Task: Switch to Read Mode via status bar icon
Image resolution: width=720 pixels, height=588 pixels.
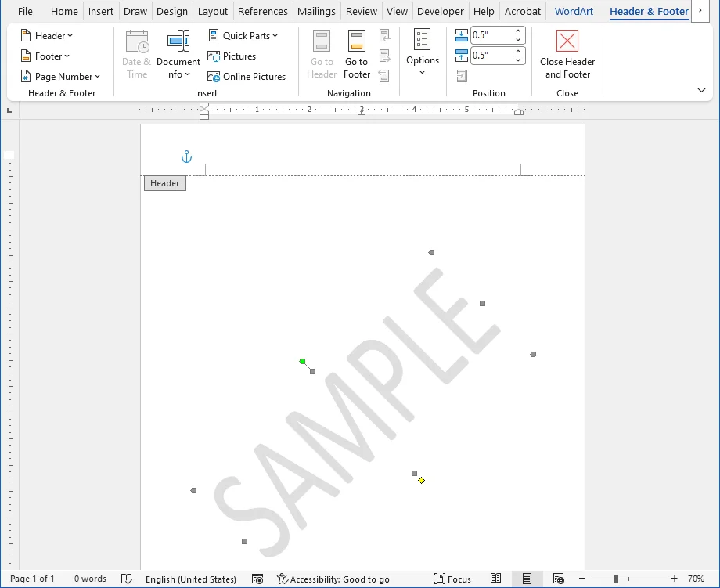Action: [495, 579]
